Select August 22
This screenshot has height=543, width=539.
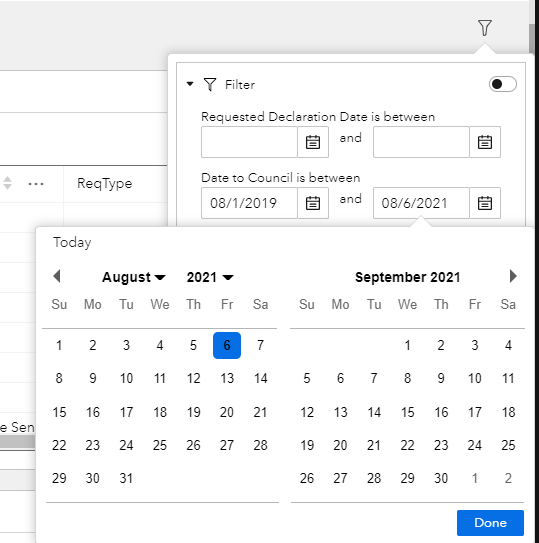(59, 445)
